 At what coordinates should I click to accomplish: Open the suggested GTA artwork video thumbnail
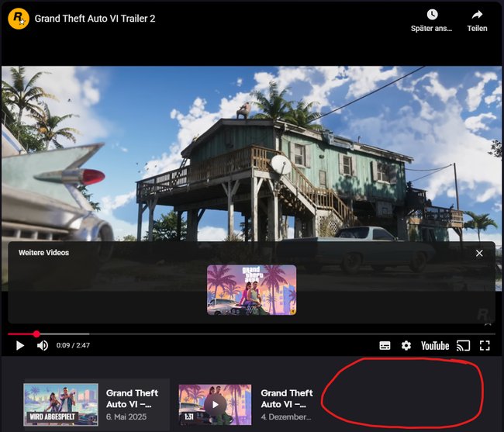click(x=252, y=290)
